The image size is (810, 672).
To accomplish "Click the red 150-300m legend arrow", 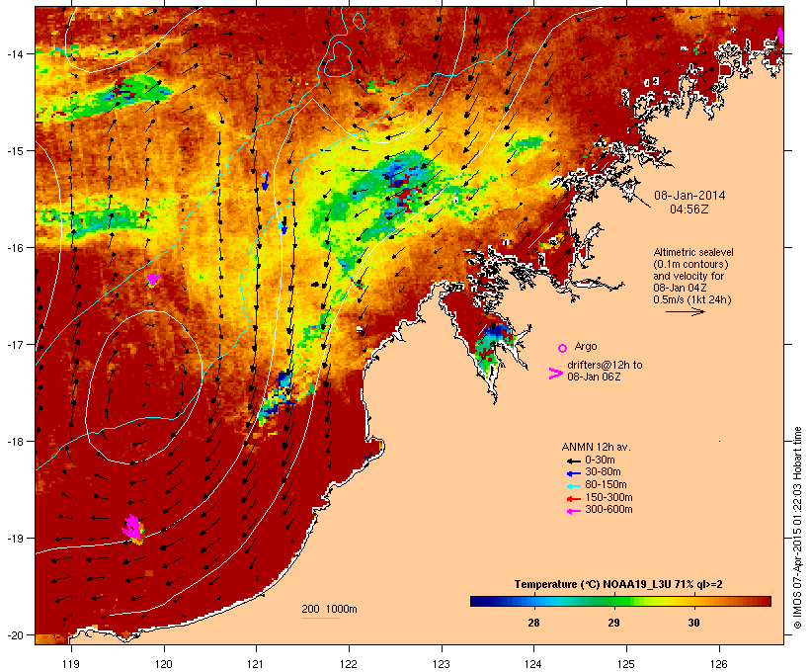I will click(x=573, y=499).
